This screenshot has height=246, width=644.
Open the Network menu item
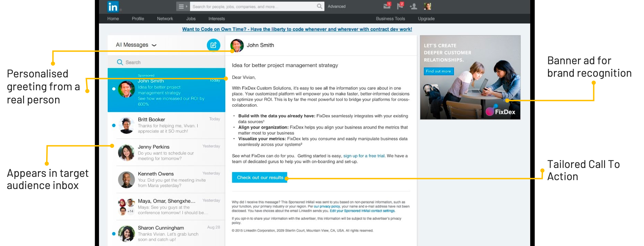tap(165, 19)
